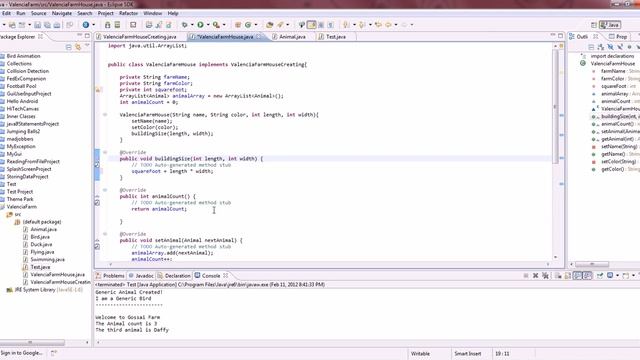Screen dimensions: 640x360
Task: Select Bird.java in Package Explorer
Action: pos(40,237)
